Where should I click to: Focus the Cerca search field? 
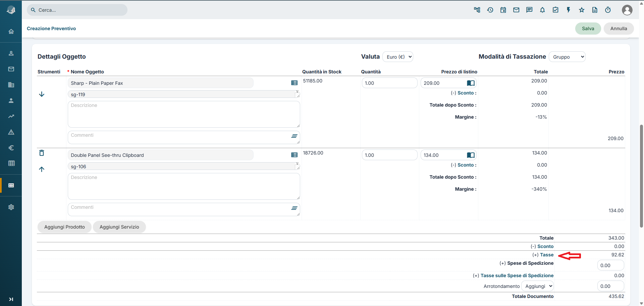(77, 10)
